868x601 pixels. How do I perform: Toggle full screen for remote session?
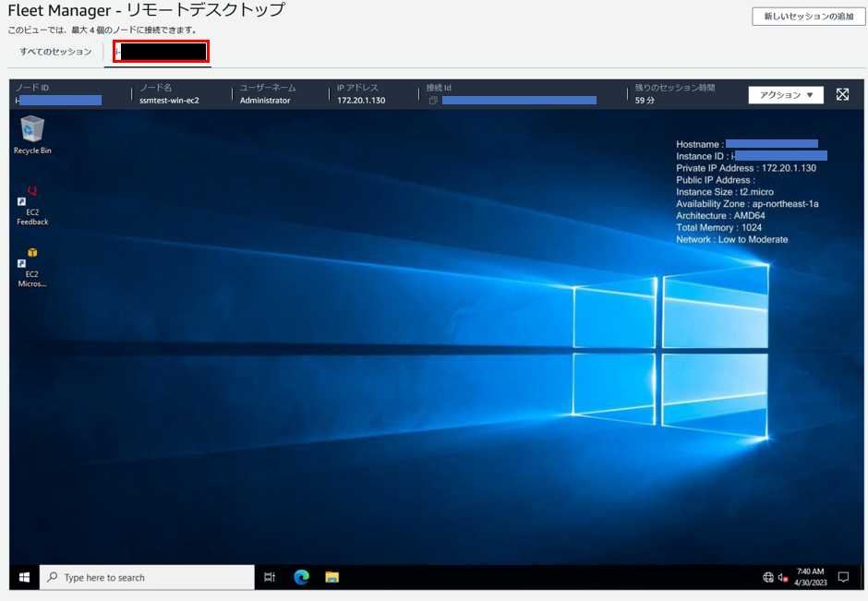(x=842, y=95)
